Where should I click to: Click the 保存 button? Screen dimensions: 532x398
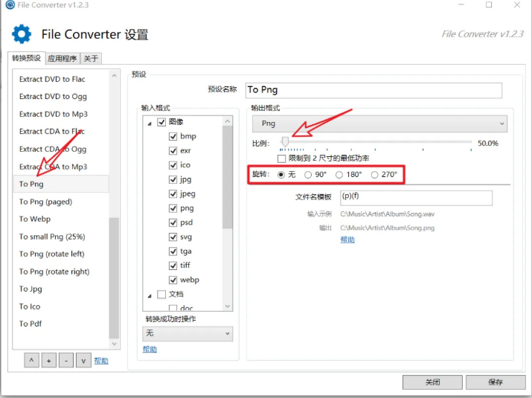click(x=496, y=382)
